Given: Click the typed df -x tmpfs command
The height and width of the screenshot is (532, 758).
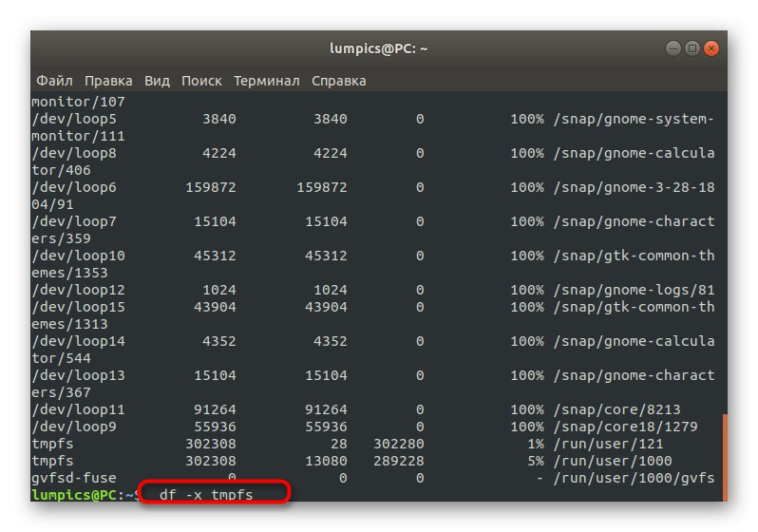Looking at the screenshot, I should tap(206, 495).
